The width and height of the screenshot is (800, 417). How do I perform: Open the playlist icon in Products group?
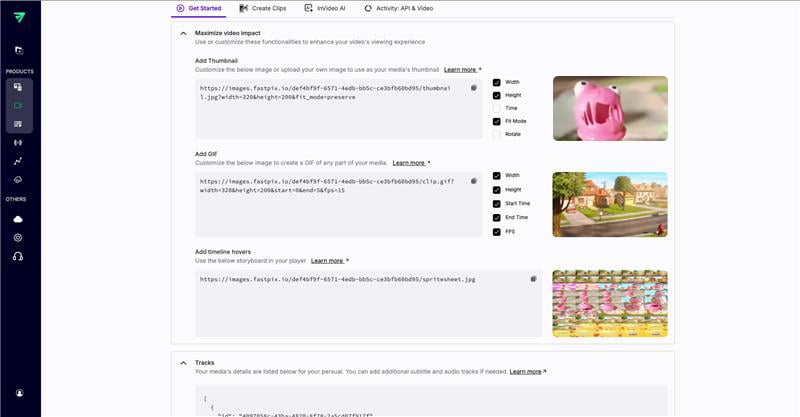18,124
